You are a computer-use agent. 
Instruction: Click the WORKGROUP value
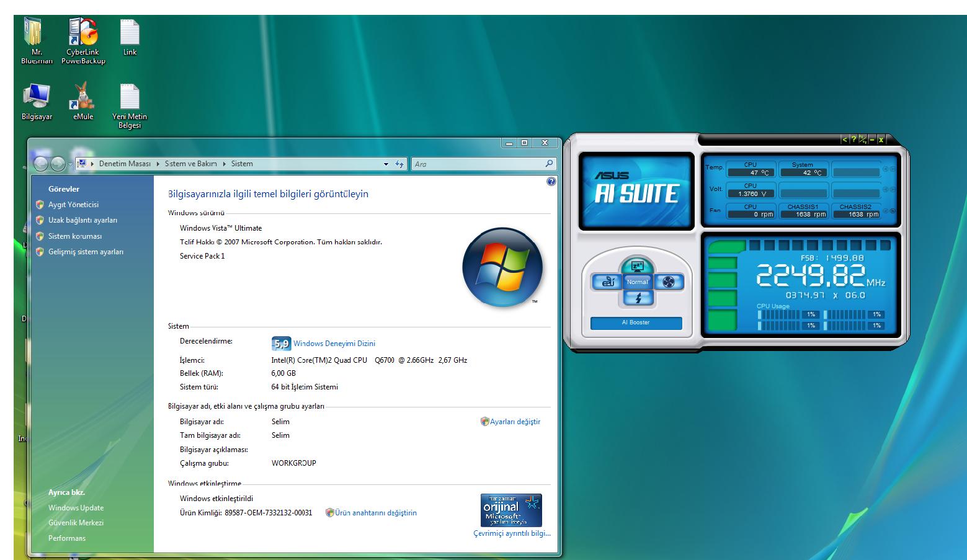point(294,463)
